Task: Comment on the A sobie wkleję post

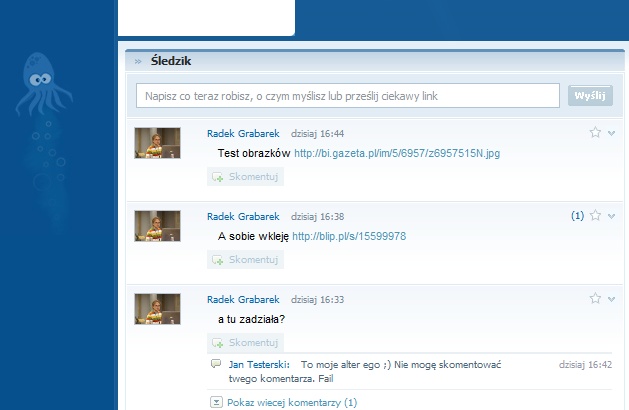Action: pos(245,260)
